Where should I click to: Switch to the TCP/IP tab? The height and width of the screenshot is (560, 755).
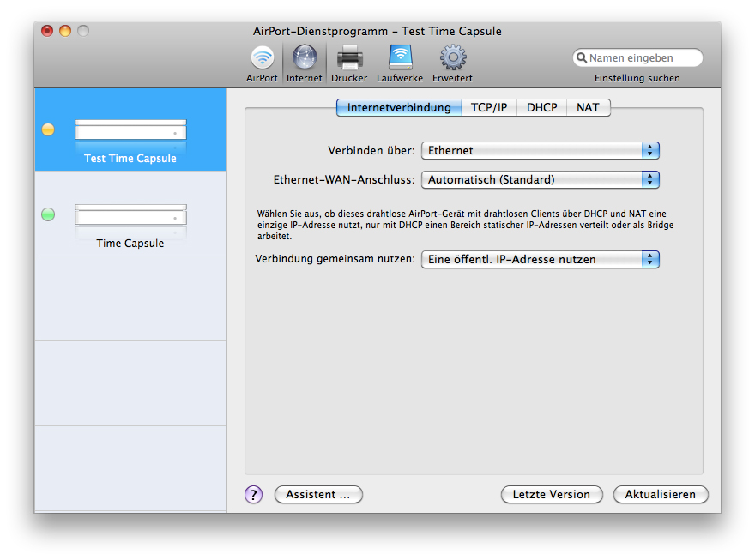click(x=489, y=107)
